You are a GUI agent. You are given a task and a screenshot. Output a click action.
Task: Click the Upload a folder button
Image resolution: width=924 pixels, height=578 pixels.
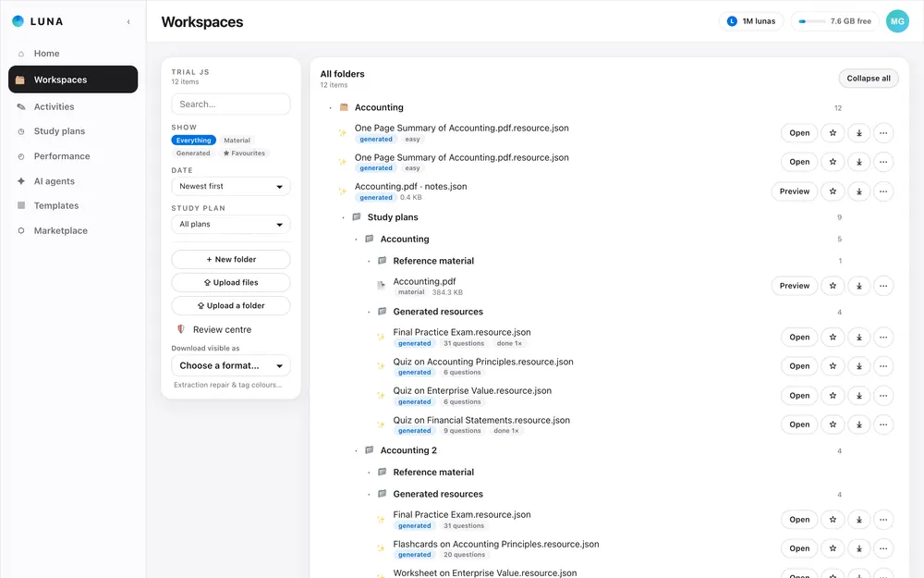(x=231, y=305)
